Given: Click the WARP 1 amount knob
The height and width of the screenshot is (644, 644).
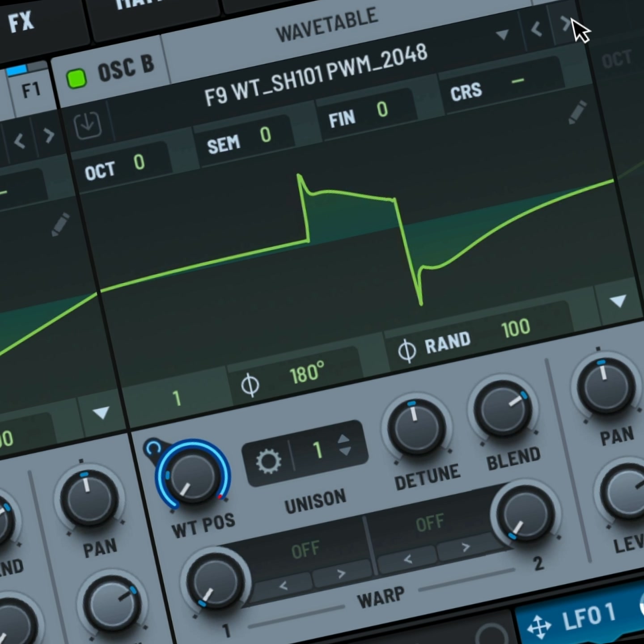Looking at the screenshot, I should (216, 582).
